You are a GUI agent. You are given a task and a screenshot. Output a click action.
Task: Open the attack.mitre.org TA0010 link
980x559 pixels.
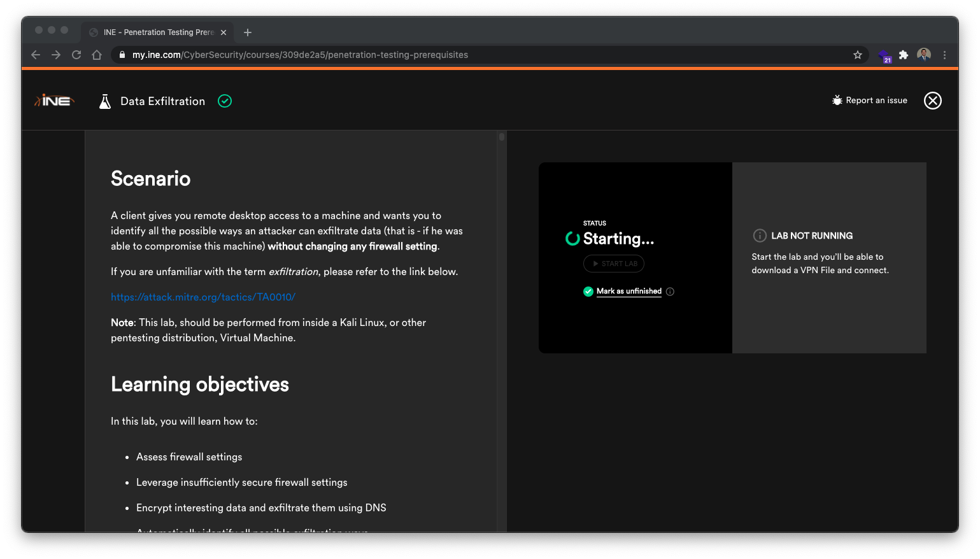tap(203, 297)
